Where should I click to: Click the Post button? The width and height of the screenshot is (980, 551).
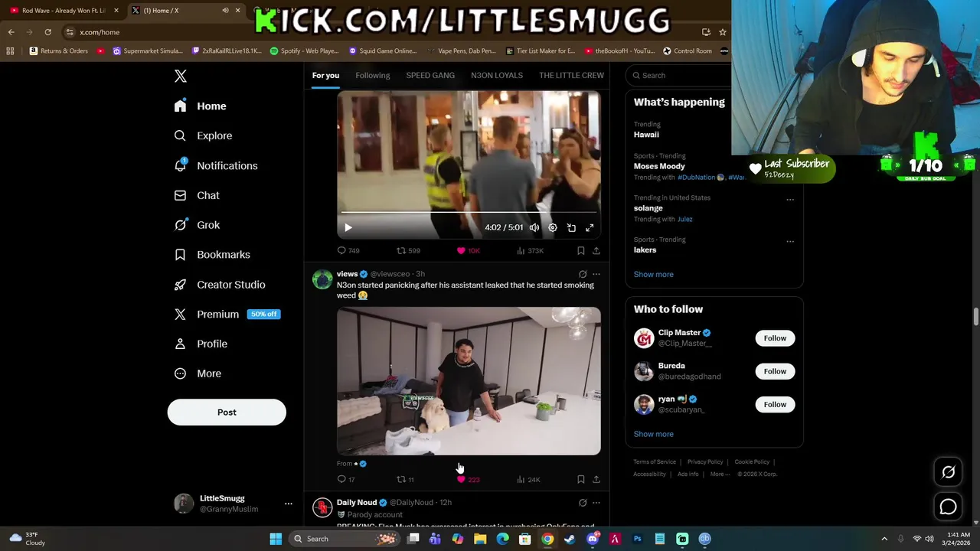(x=227, y=412)
